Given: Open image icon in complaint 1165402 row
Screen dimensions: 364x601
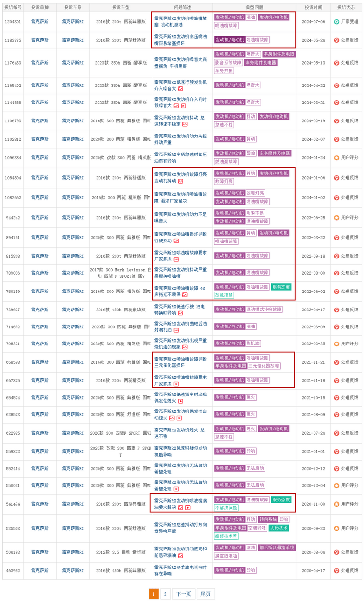Looking at the screenshot, I should pyautogui.click(x=181, y=89).
